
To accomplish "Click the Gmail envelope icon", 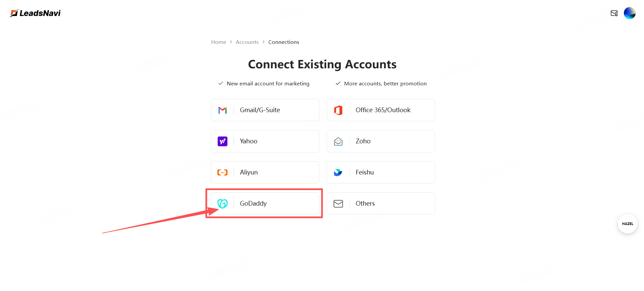I will [x=222, y=110].
